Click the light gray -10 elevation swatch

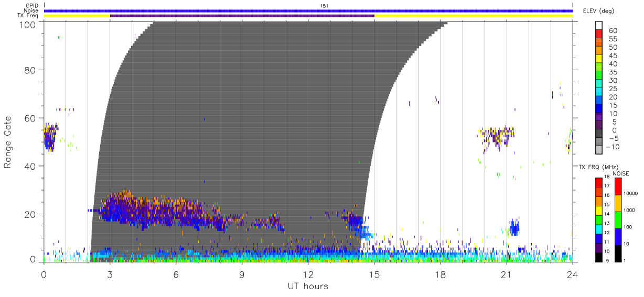(x=598, y=150)
